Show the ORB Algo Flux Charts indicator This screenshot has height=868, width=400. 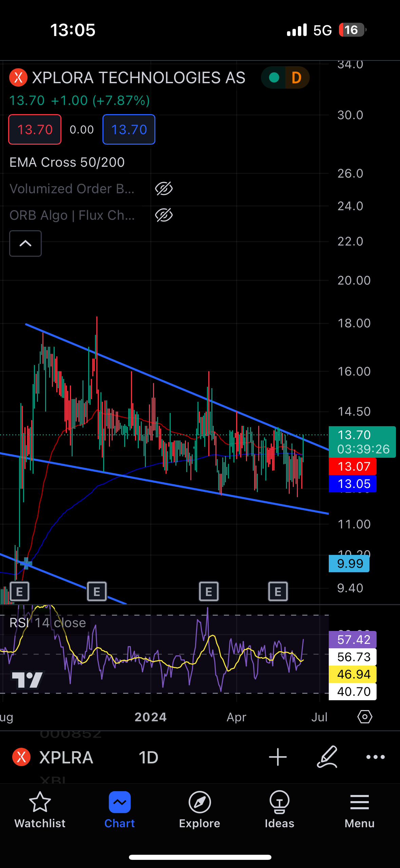point(164,215)
